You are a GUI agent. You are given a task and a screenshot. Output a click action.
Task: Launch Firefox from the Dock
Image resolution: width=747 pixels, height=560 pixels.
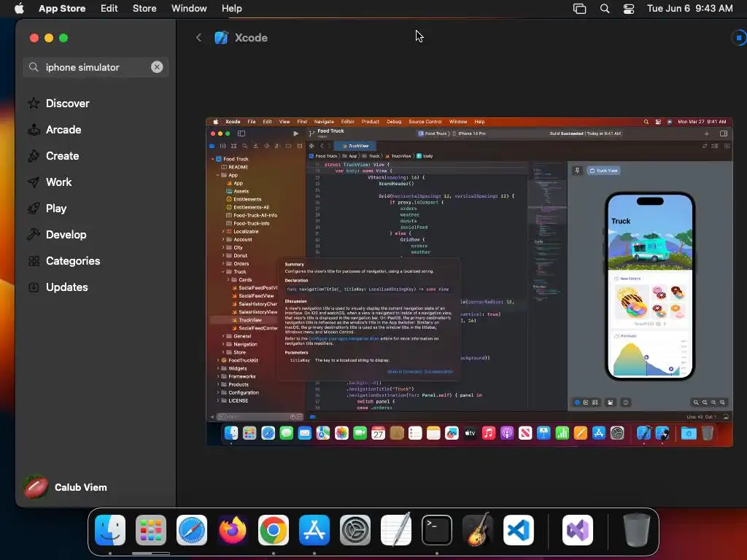pyautogui.click(x=233, y=530)
